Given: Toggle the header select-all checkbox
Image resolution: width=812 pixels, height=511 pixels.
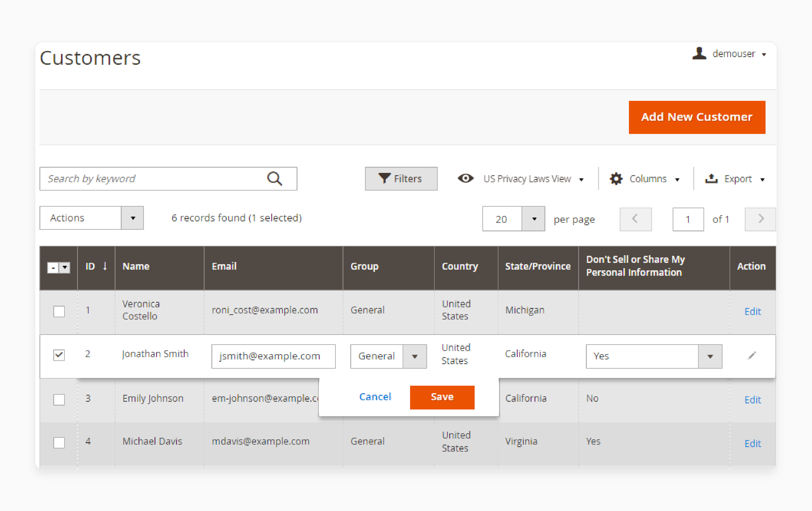Looking at the screenshot, I should pos(53,267).
